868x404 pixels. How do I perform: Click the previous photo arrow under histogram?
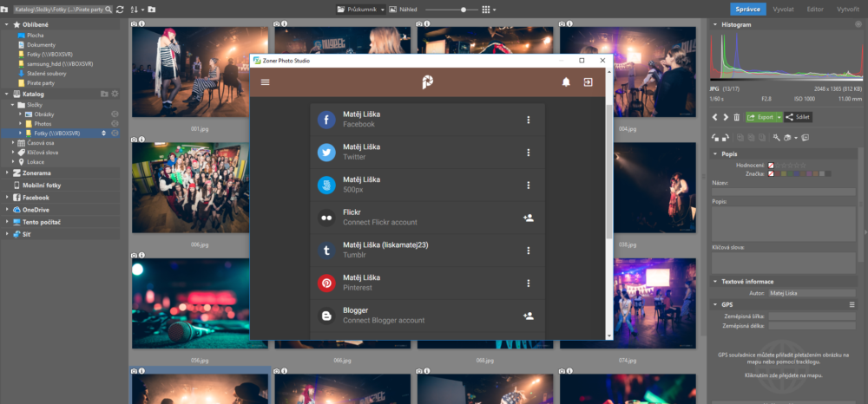coord(714,117)
